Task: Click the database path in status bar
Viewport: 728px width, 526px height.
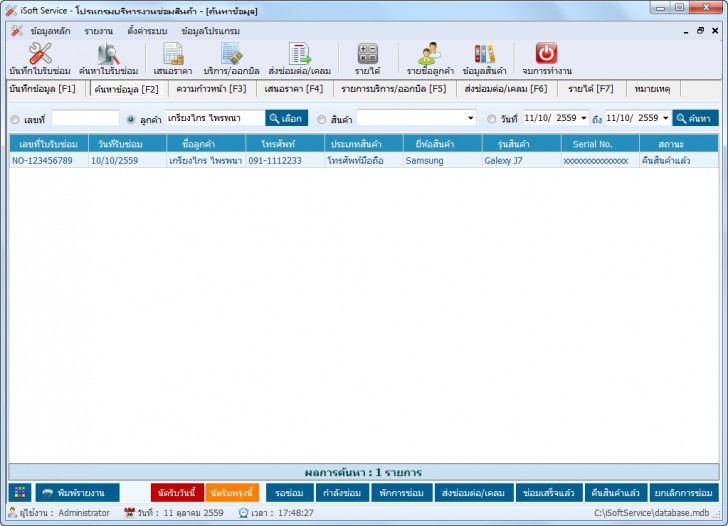Action: pyautogui.click(x=651, y=513)
